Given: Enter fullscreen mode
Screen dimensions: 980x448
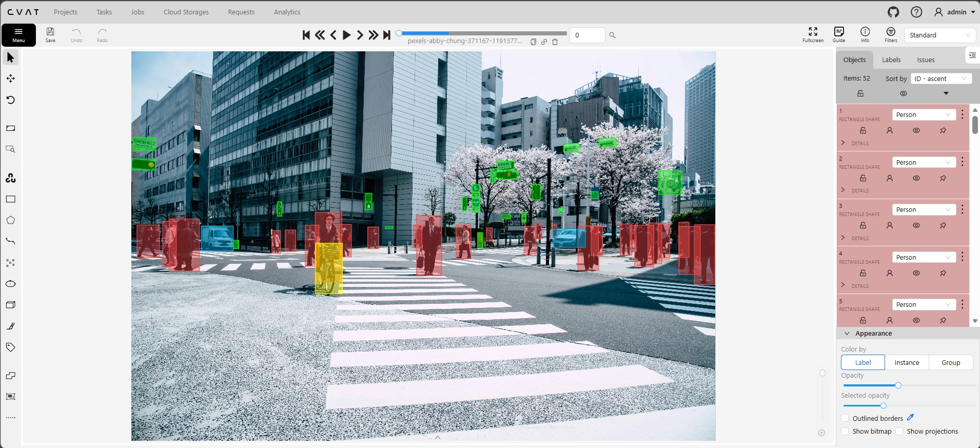Looking at the screenshot, I should point(813,35).
